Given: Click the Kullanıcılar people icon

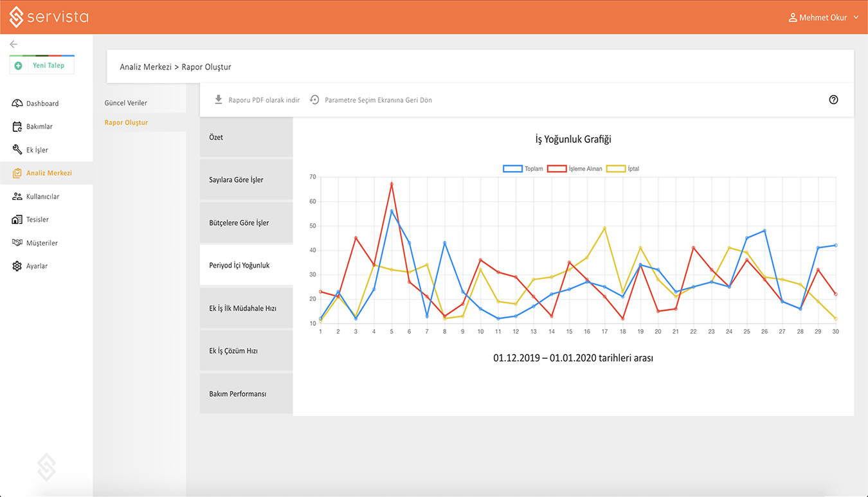Looking at the screenshot, I should 17,197.
